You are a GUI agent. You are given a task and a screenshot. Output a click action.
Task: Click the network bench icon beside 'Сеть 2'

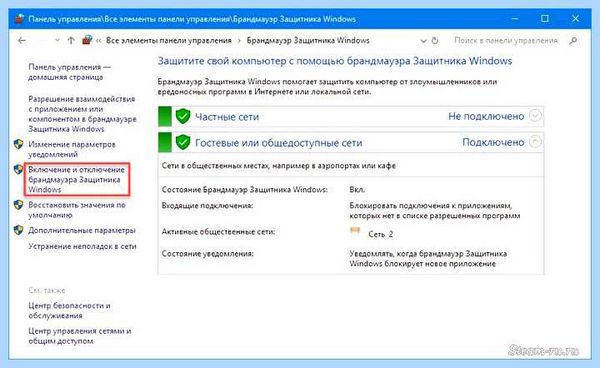(x=355, y=231)
